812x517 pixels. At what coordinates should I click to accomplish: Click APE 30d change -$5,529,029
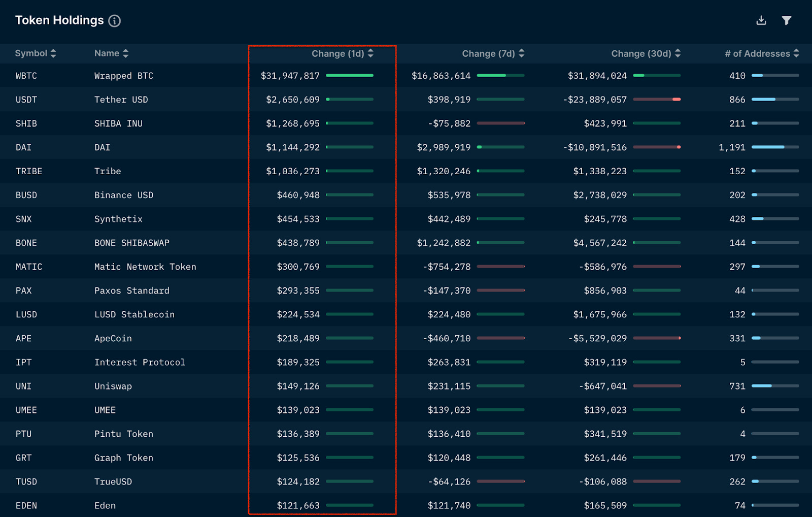pos(597,338)
